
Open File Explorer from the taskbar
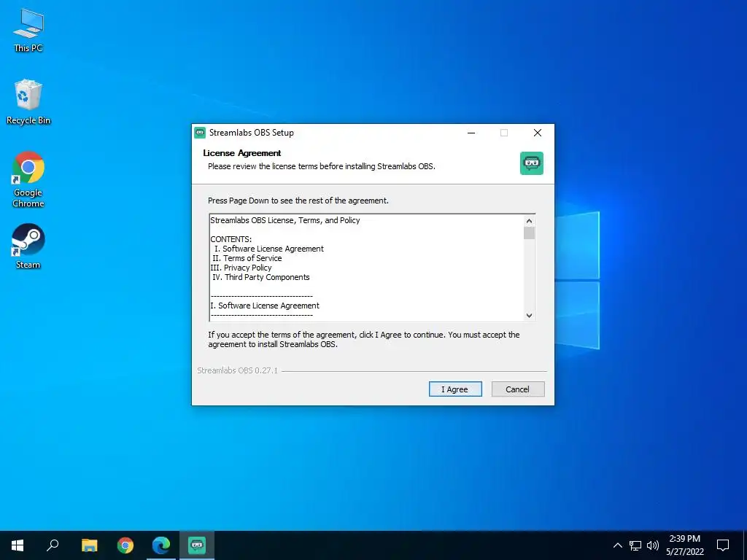click(x=89, y=545)
